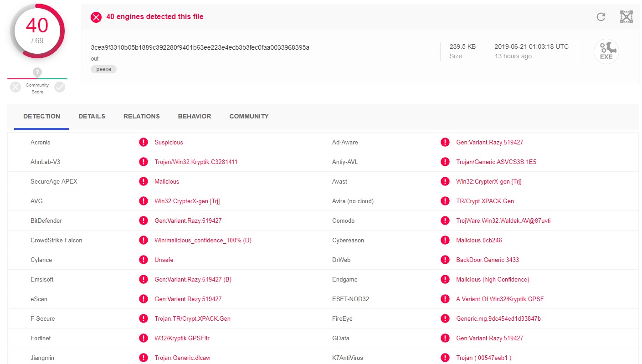Image resolution: width=642 pixels, height=364 pixels.
Task: Click the community score question mark icon
Action: tap(37, 72)
